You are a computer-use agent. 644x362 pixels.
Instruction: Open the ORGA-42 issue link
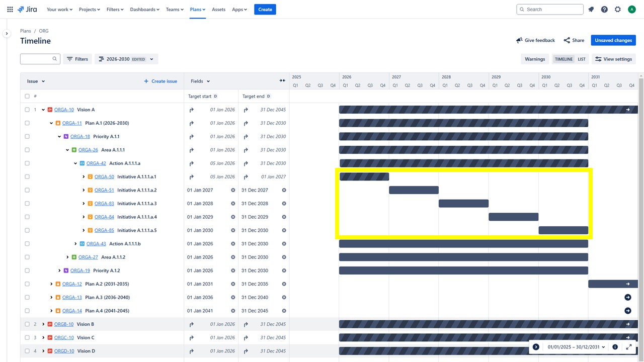[96, 163]
